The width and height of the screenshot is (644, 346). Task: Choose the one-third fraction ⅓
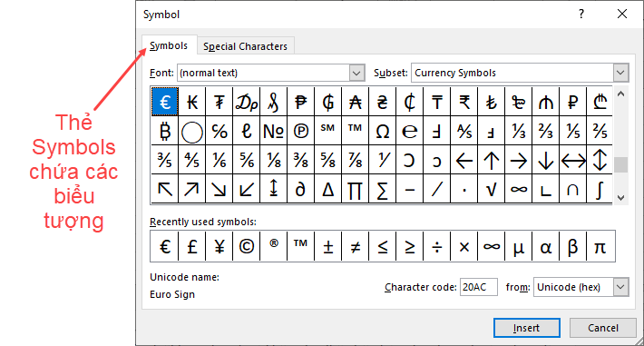point(518,131)
